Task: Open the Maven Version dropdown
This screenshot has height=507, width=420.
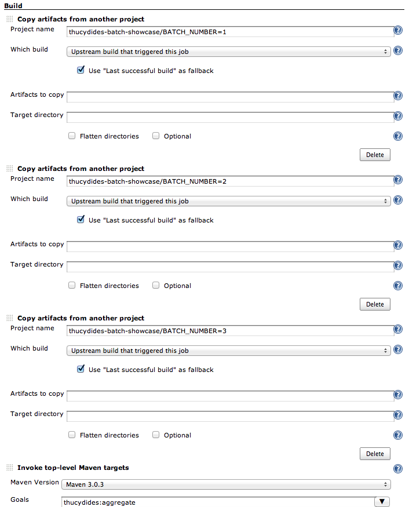Action: pyautogui.click(x=226, y=484)
